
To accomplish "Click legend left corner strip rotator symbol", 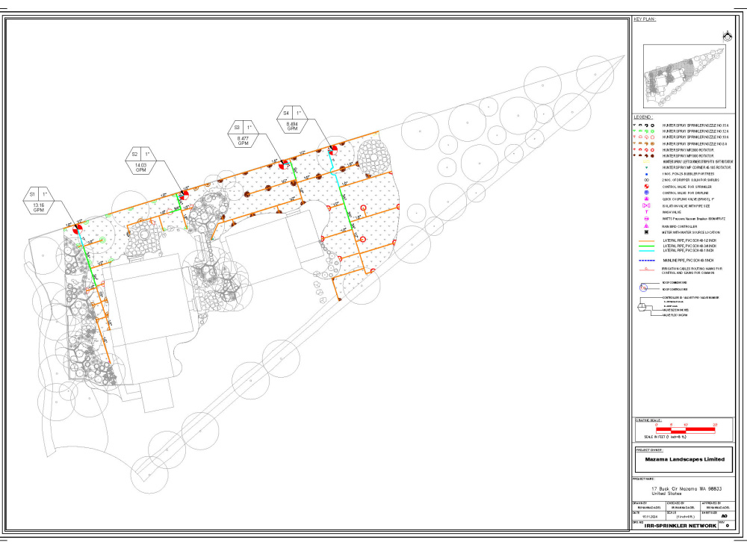I will point(646,161).
